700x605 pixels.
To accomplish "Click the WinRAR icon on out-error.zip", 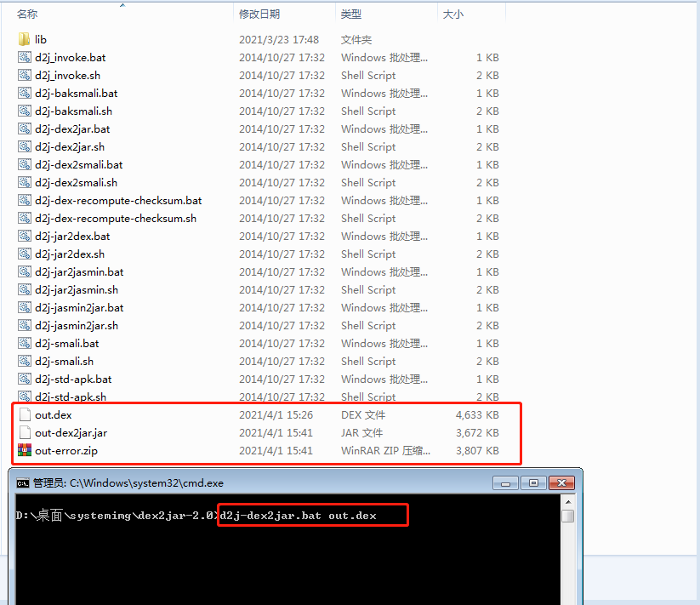I will point(24,450).
